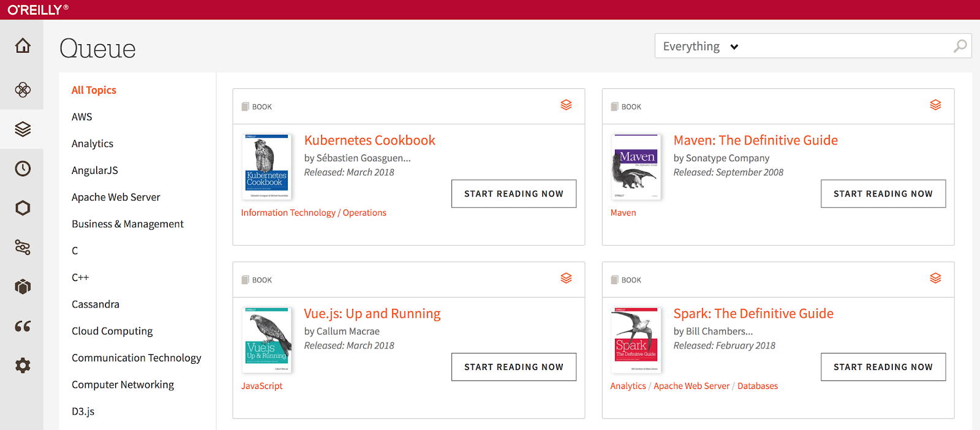Click author text 'by Sonatype Company'

[722, 158]
